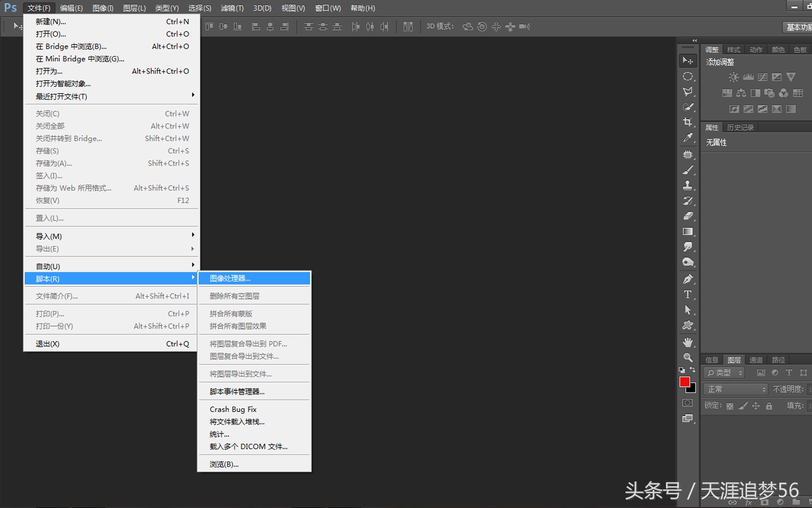Click the Auto-Align Layers icon
The height and width of the screenshot is (508, 812).
pyautogui.click(x=408, y=27)
